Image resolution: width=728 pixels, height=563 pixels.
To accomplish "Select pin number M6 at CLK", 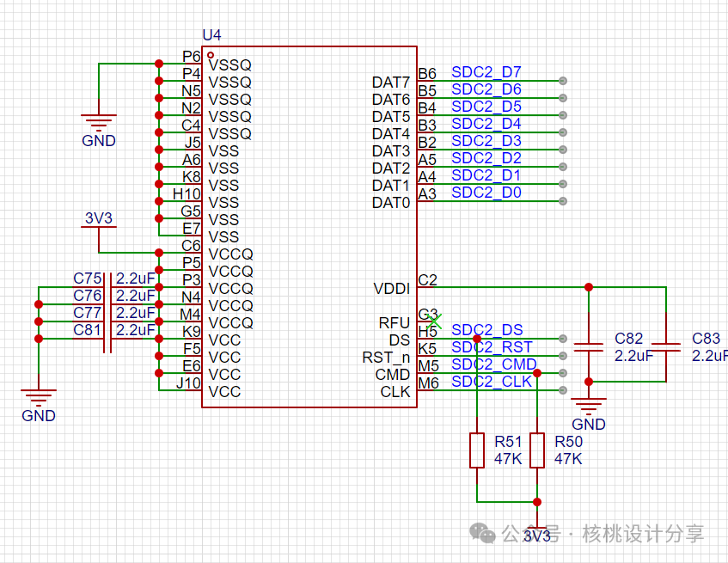I will pyautogui.click(x=429, y=382).
